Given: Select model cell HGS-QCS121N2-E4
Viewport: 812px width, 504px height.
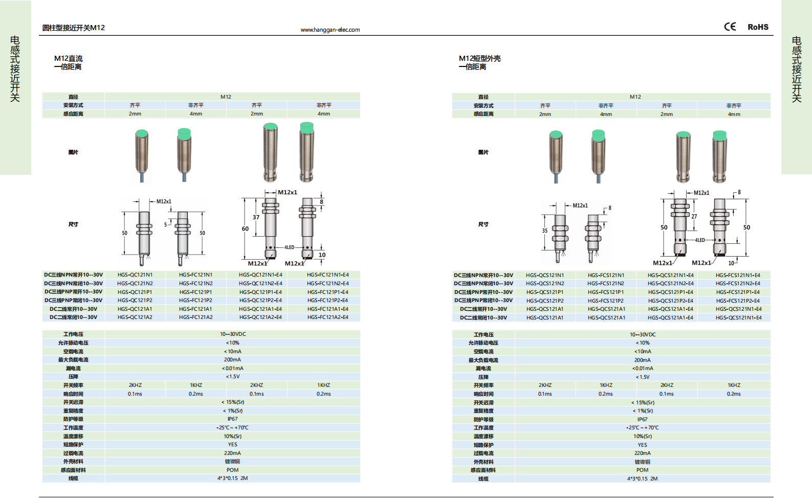Looking at the screenshot, I should click(x=671, y=284).
